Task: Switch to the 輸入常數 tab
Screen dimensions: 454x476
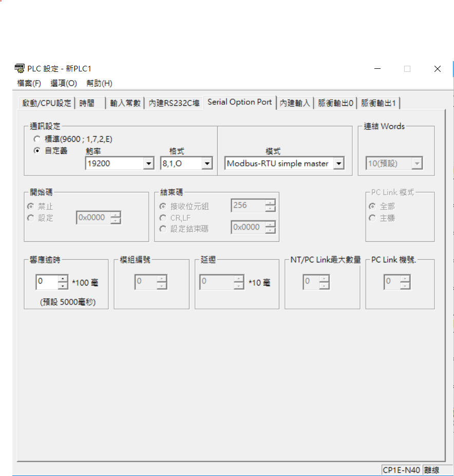Action: point(125,103)
